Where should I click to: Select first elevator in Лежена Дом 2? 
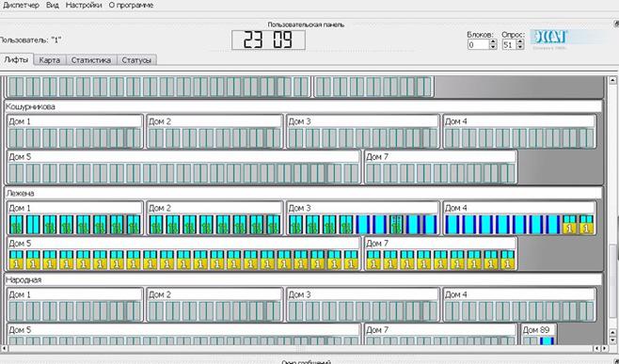[156, 225]
